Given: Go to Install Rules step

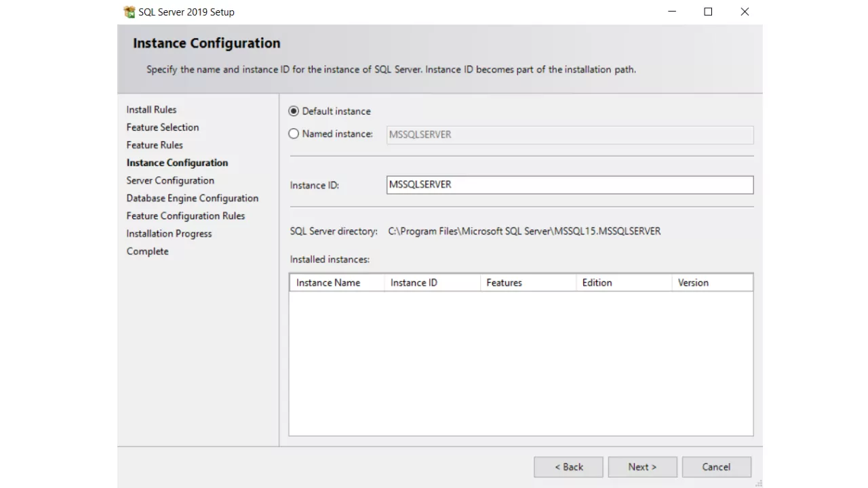Looking at the screenshot, I should [x=151, y=109].
